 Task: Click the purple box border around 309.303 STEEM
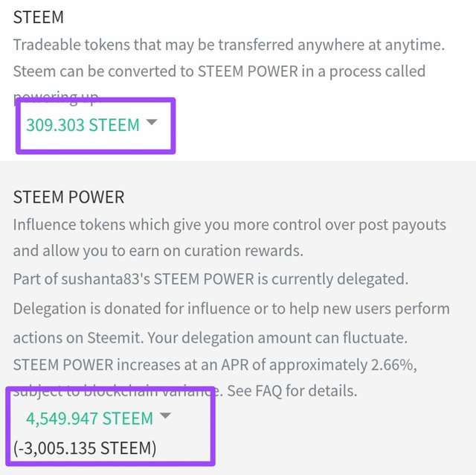pos(174,125)
